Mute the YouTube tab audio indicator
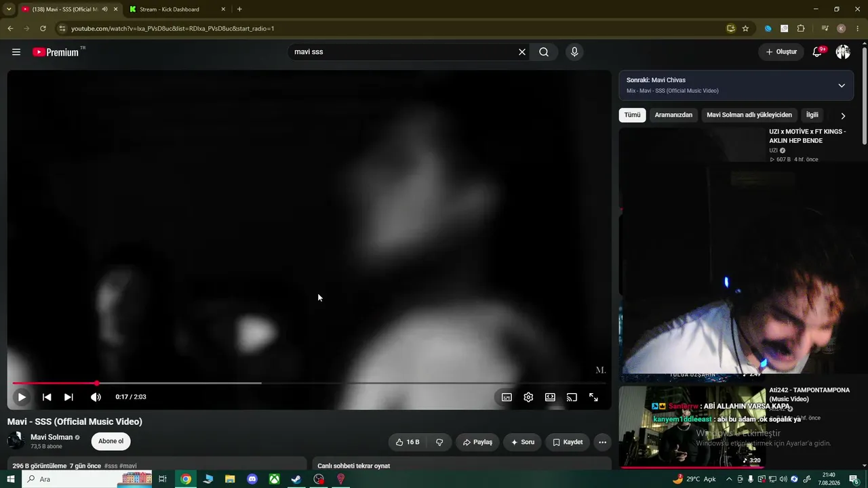868x488 pixels. point(104,9)
